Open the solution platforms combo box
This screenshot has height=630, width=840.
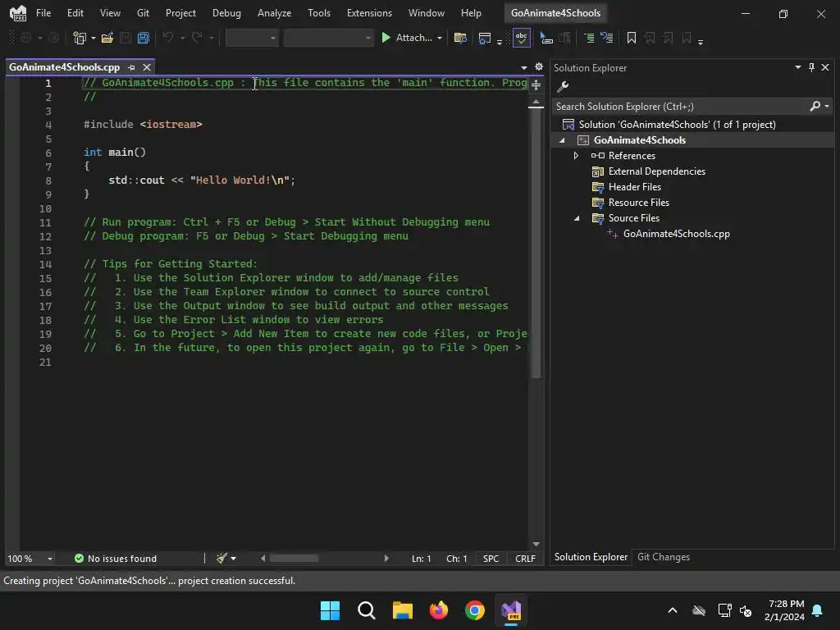point(328,38)
